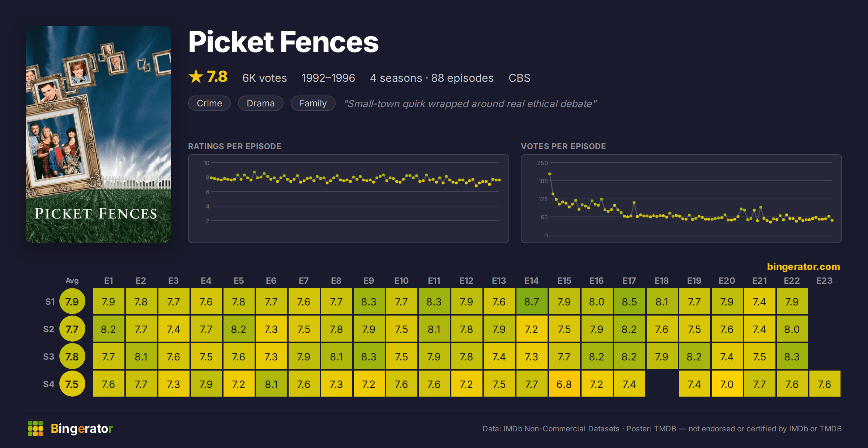The width and height of the screenshot is (868, 448).
Task: Select the Crime genre tag
Action: pyautogui.click(x=209, y=103)
